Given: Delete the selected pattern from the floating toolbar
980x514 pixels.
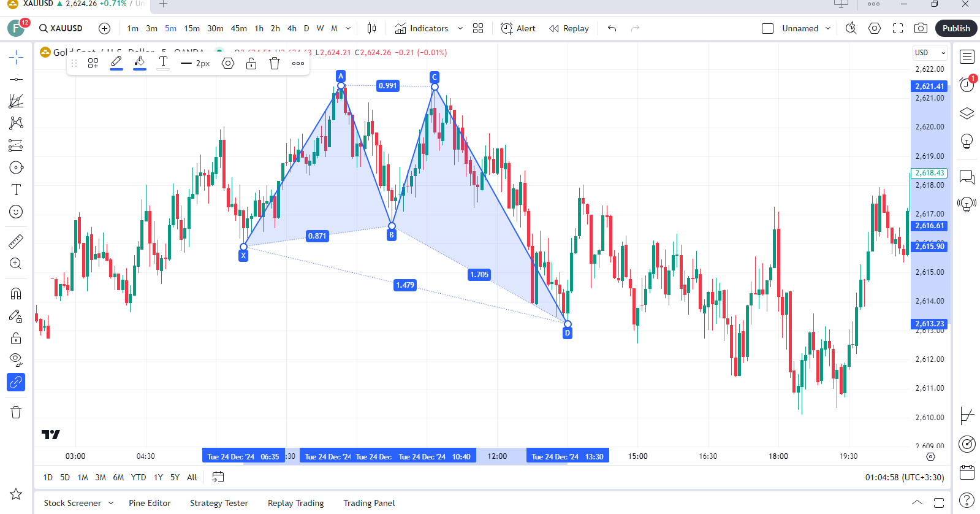Looking at the screenshot, I should pos(275,63).
